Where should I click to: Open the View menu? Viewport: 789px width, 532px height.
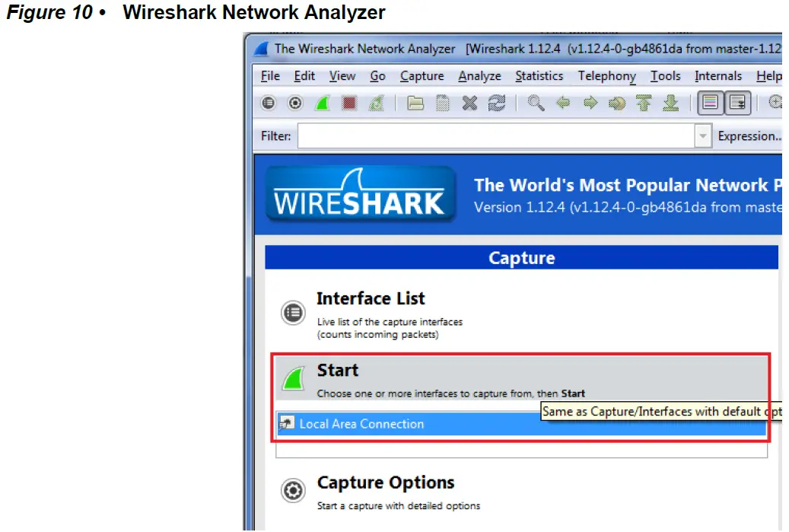pyautogui.click(x=342, y=76)
